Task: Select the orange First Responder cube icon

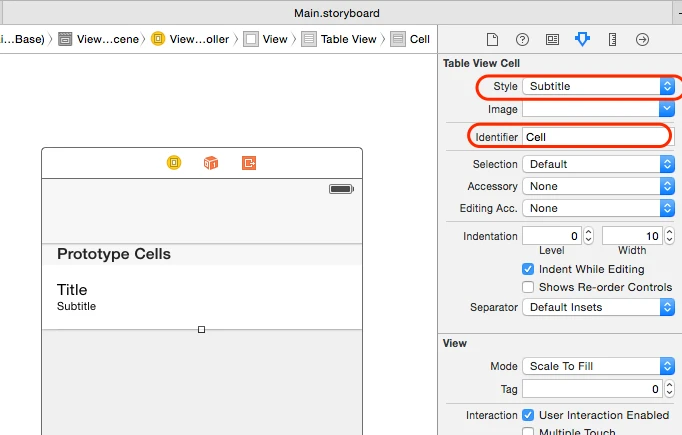Action: point(211,163)
